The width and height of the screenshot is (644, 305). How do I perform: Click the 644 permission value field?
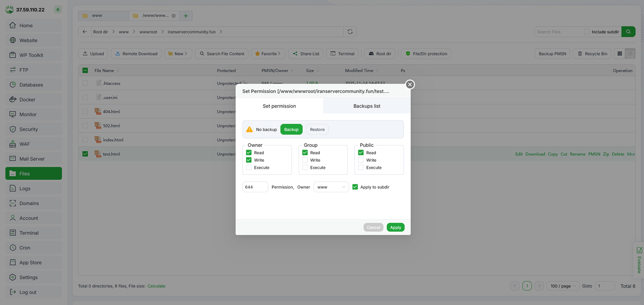coord(255,187)
